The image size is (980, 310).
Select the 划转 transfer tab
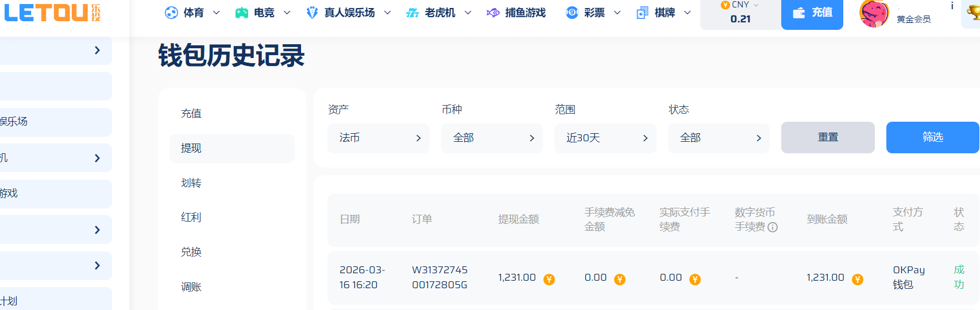(191, 183)
